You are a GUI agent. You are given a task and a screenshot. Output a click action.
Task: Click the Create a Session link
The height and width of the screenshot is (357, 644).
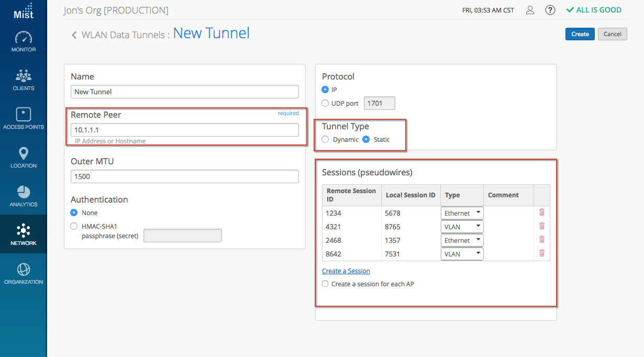[346, 271]
